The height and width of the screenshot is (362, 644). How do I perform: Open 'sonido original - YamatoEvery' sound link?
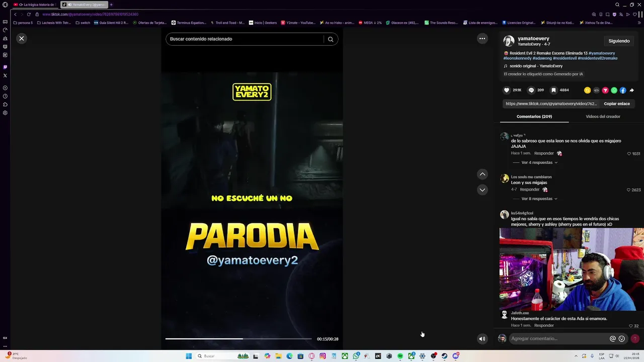coord(536,66)
